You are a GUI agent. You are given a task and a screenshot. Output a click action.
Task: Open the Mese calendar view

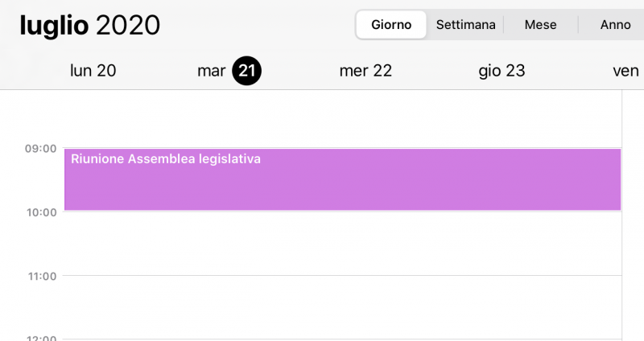540,24
